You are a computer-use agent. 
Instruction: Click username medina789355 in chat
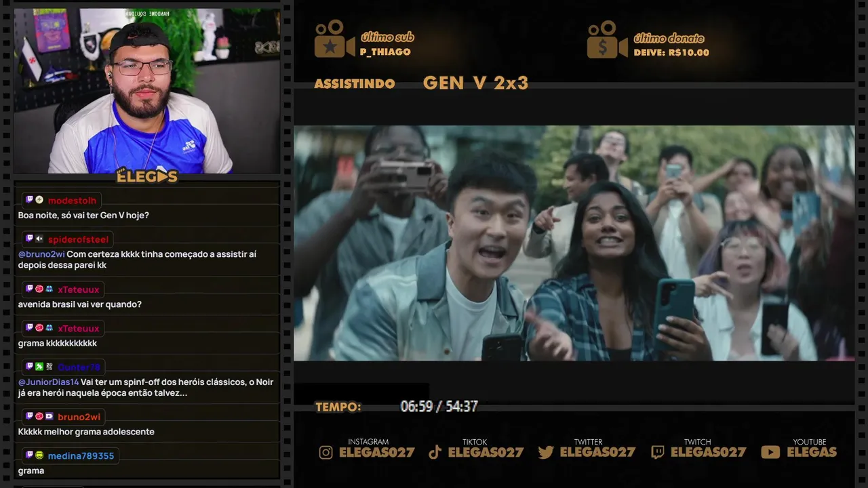tap(81, 456)
